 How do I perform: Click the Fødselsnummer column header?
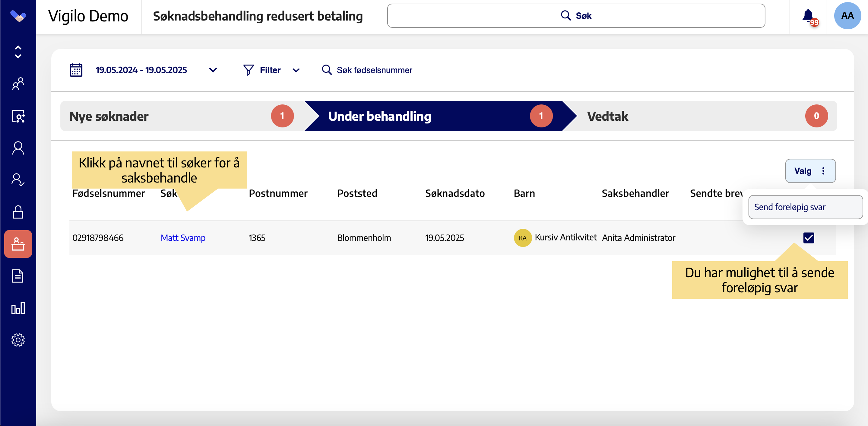[x=109, y=193]
